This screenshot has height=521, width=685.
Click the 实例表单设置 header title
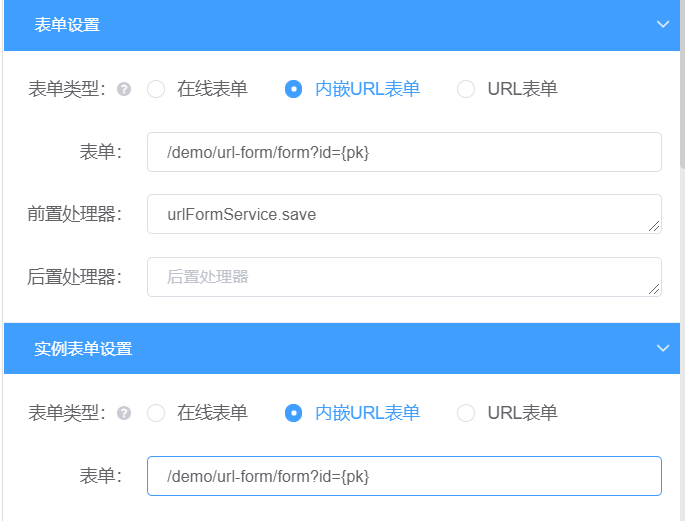tap(83, 349)
